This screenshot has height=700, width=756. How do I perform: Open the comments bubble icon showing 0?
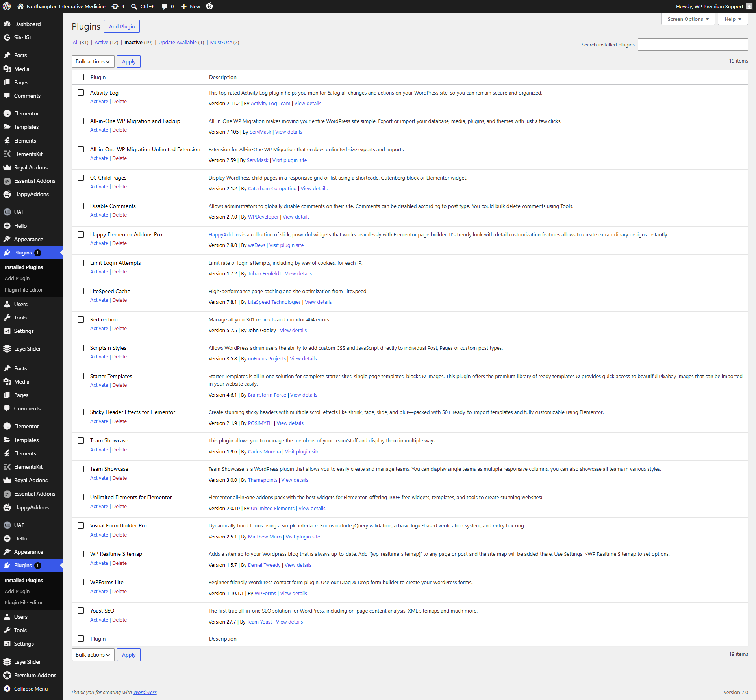(164, 6)
